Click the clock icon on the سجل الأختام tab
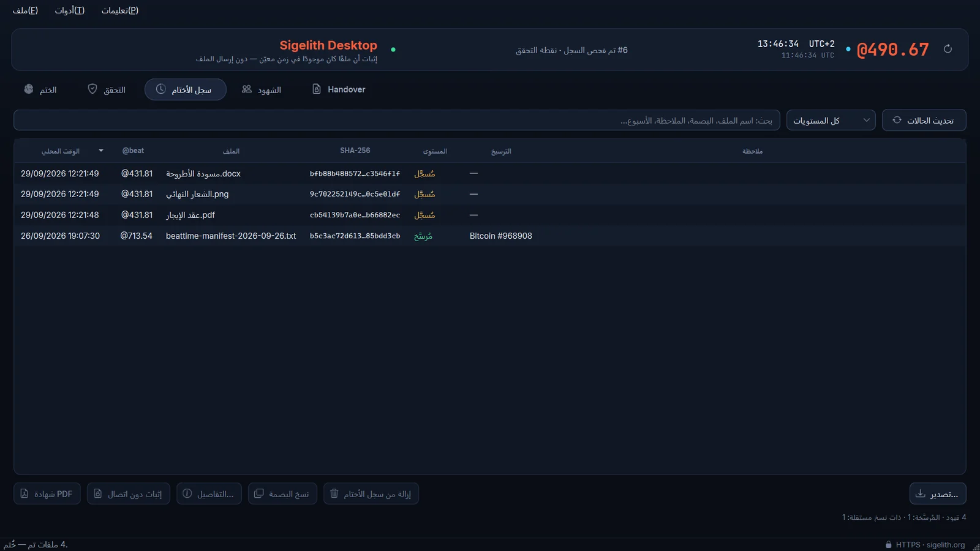Image resolution: width=980 pixels, height=551 pixels. [x=160, y=89]
